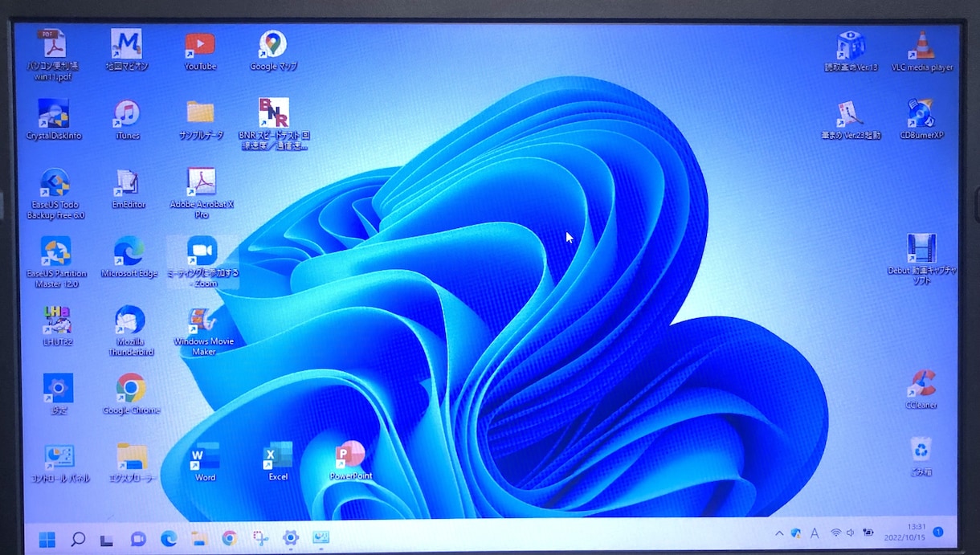Select the Zoom join meeting shortcut
This screenshot has width=980, height=555.
coord(202,262)
